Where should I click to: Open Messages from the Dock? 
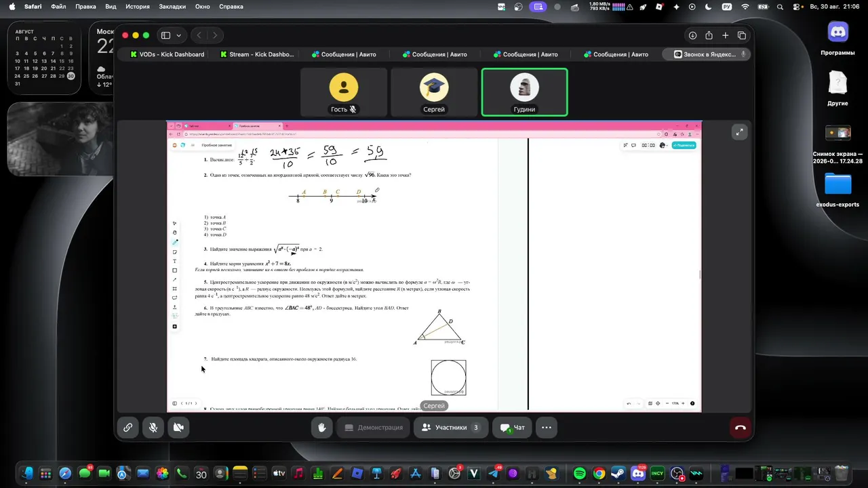click(85, 474)
